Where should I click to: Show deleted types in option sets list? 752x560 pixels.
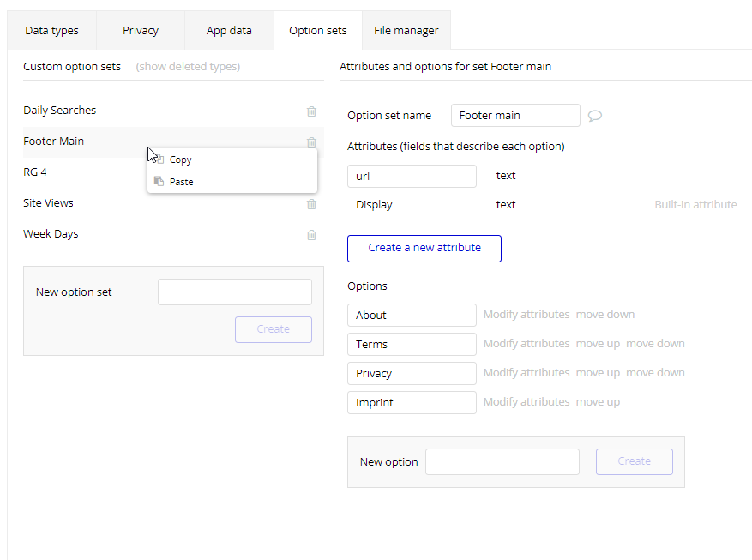click(188, 66)
